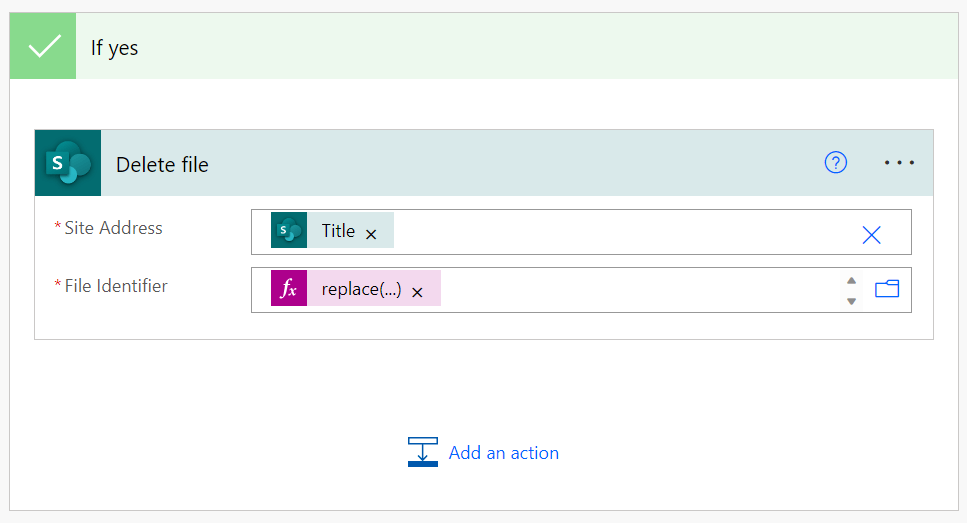The image size is (967, 523).
Task: Click inside the Site Address field
Action: coord(620,232)
